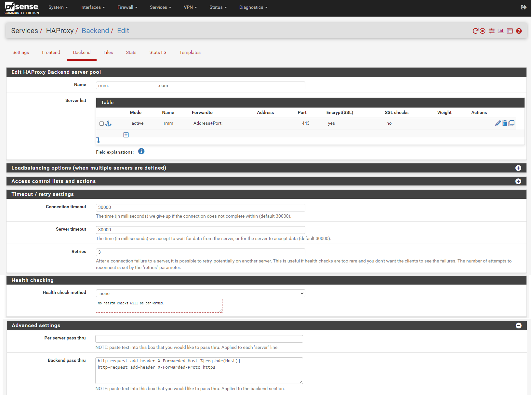Open related settings sliders icon
This screenshot has height=395, width=532.
point(492,31)
